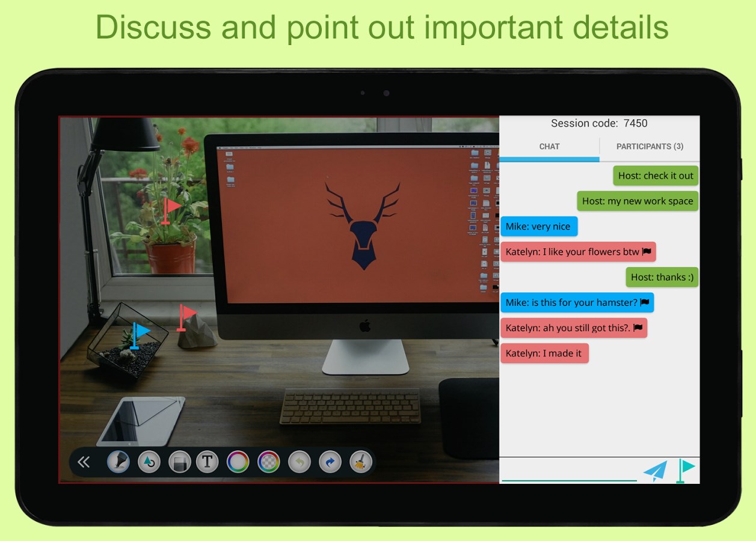Viewport: 756px width, 541px height.
Task: Open the color picker wheel
Action: pos(238,462)
